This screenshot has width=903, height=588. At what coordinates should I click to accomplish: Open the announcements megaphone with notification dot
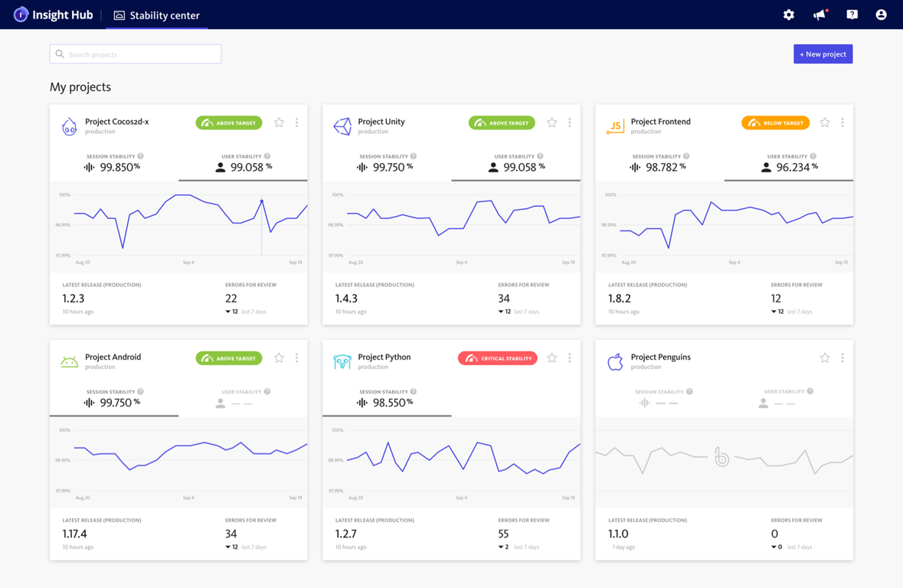(819, 14)
